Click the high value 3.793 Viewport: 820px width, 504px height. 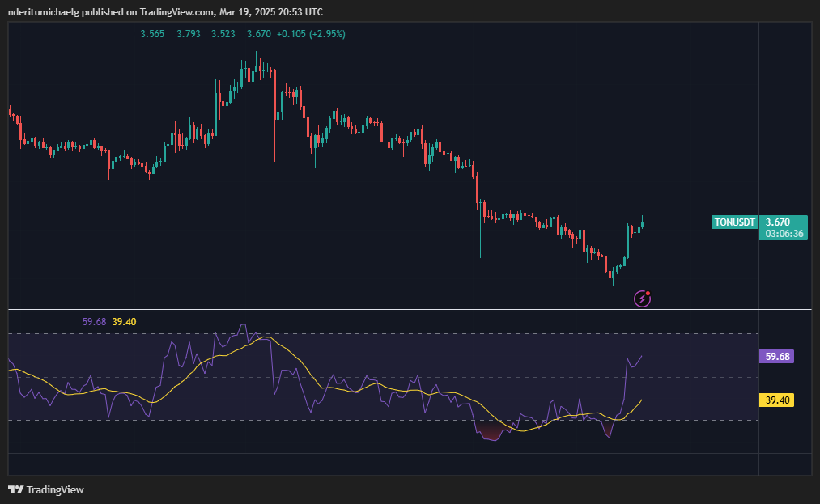(x=189, y=34)
